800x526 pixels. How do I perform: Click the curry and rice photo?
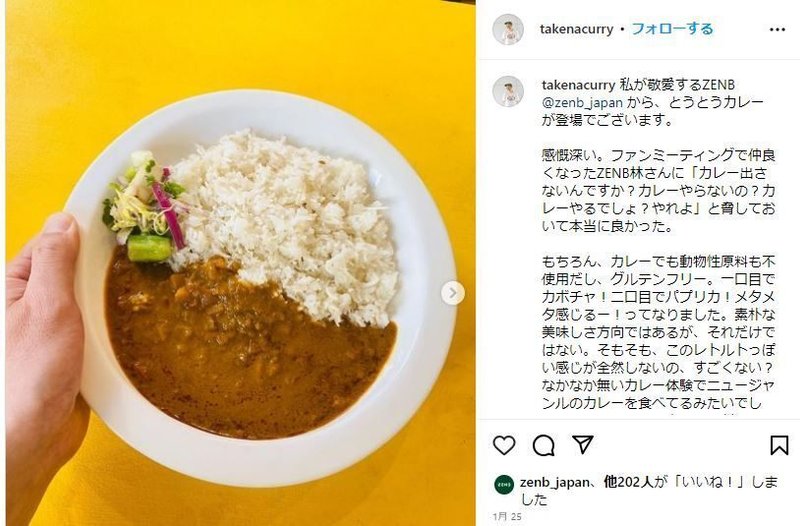tap(241, 263)
